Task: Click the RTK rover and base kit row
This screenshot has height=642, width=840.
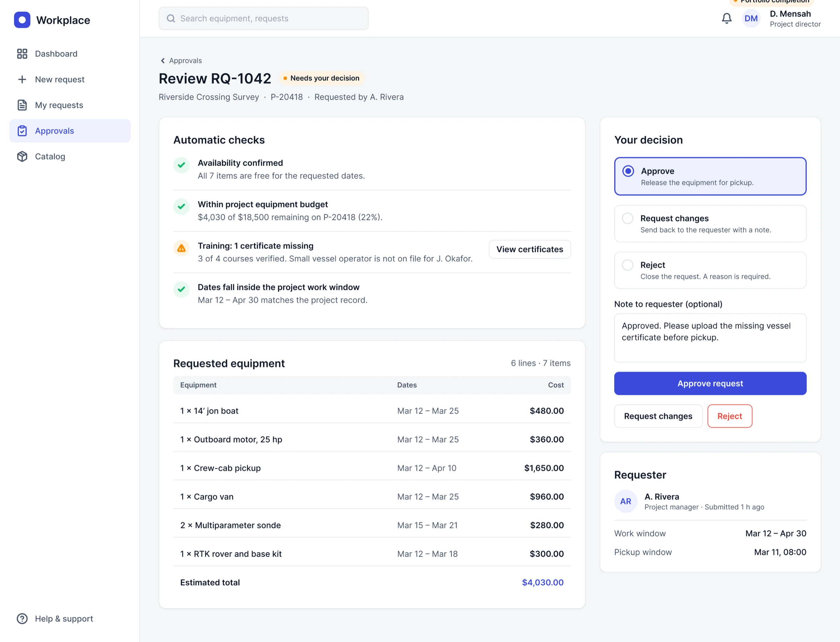Action: (372, 554)
